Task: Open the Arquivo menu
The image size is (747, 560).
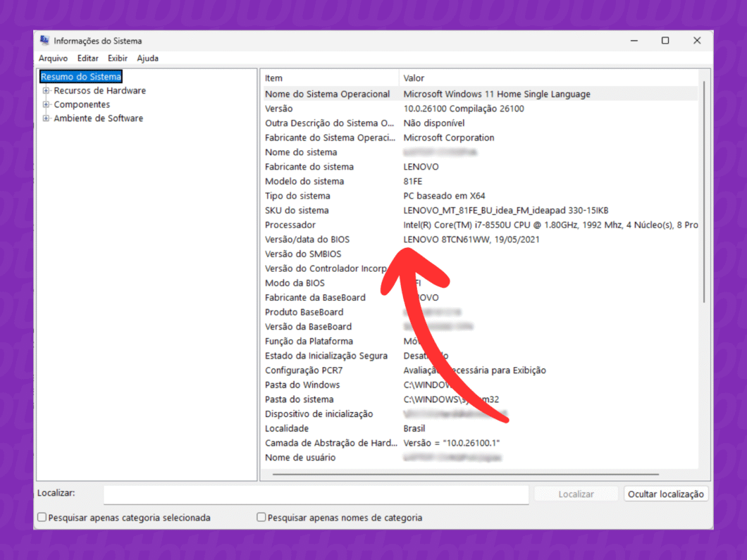Action: pyautogui.click(x=53, y=58)
